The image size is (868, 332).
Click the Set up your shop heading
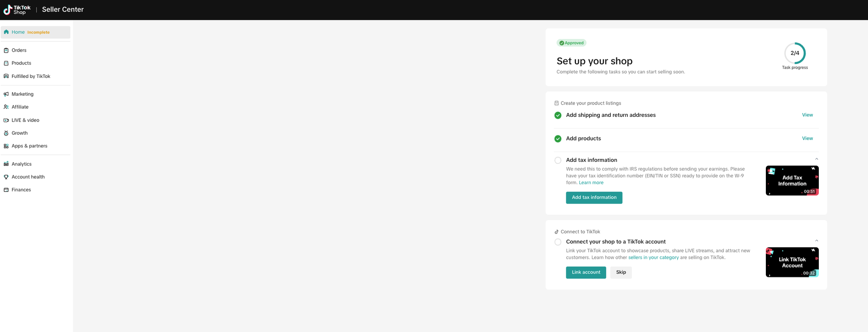point(594,61)
